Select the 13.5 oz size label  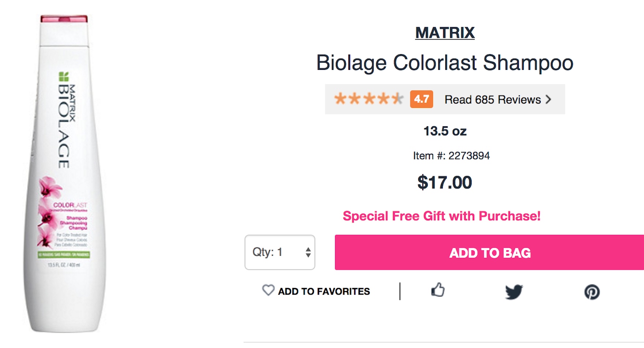[x=445, y=131]
